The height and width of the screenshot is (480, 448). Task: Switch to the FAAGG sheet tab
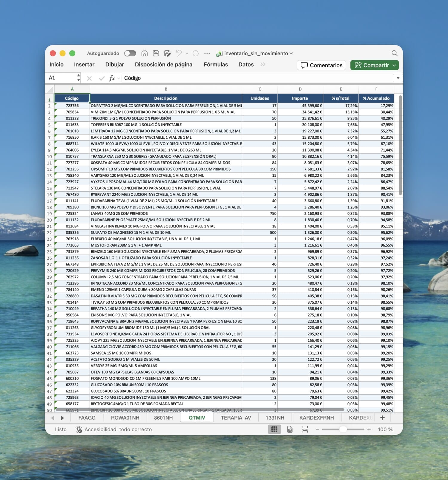87,418
